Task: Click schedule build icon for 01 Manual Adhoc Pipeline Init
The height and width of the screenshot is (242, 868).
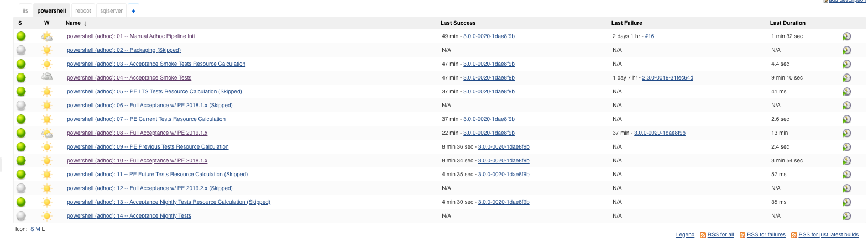Action: click(846, 36)
